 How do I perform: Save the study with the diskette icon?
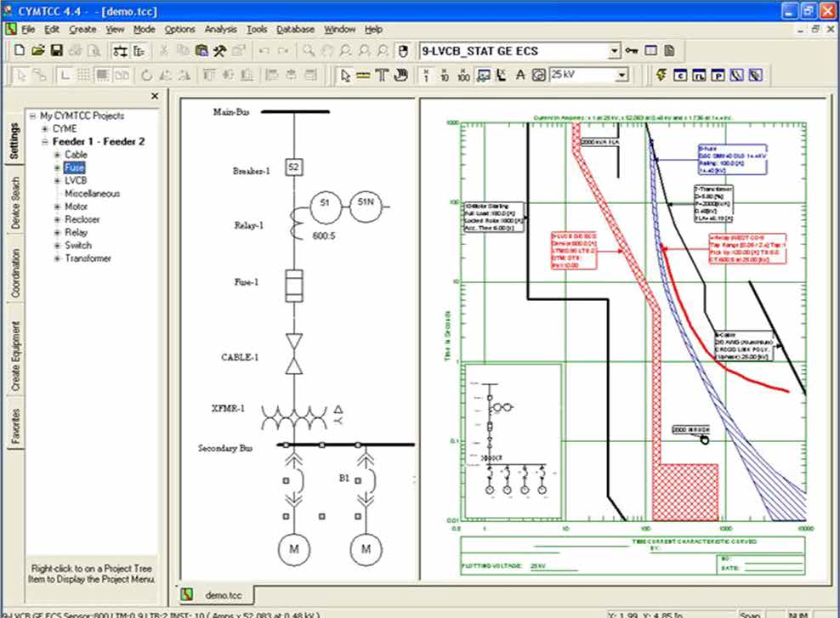click(x=57, y=50)
